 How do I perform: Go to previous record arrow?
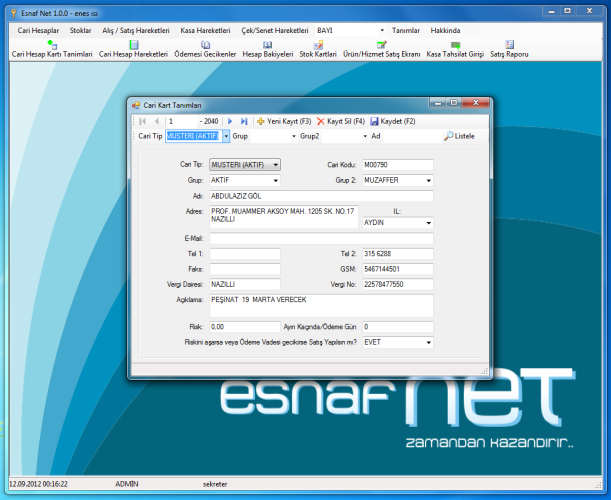(x=157, y=121)
